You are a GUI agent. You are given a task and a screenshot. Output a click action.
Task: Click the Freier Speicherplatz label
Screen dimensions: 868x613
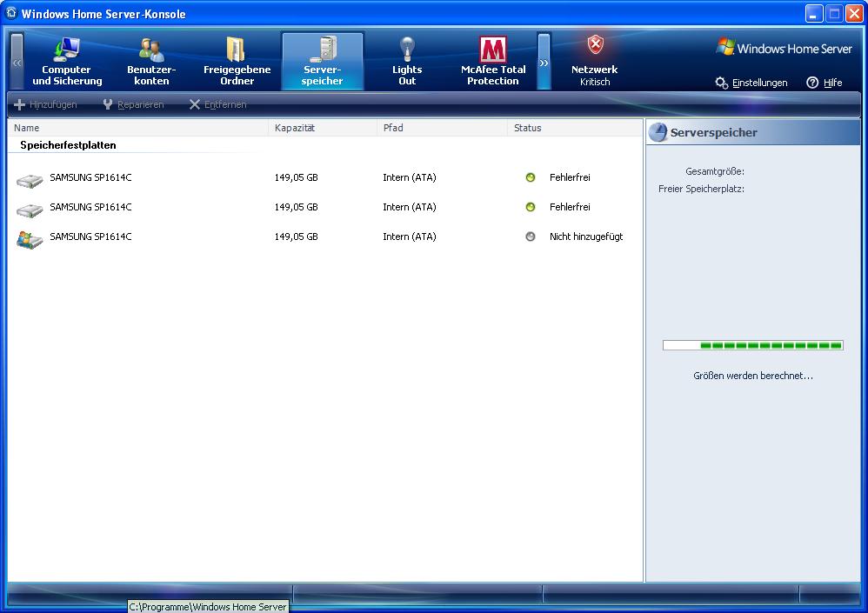pyautogui.click(x=701, y=189)
